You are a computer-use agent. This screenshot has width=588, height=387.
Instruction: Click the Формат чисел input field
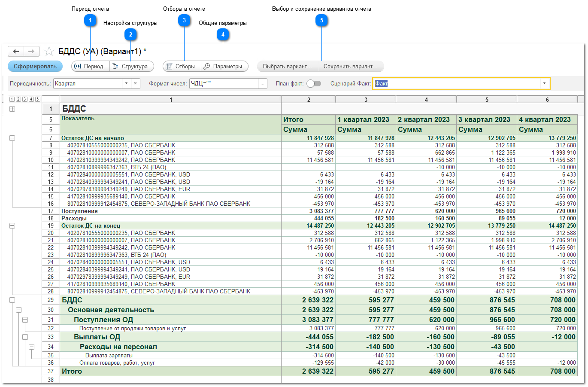[x=223, y=83]
